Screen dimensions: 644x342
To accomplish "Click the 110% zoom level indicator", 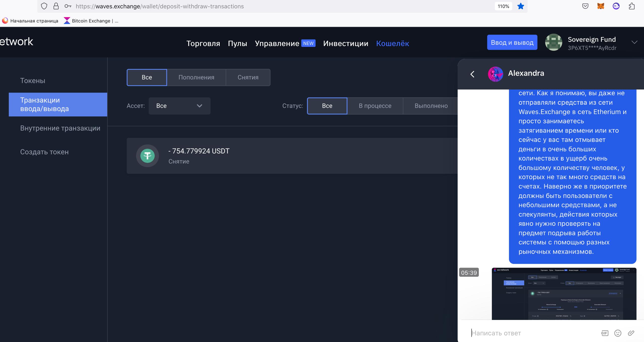I will click(x=503, y=6).
